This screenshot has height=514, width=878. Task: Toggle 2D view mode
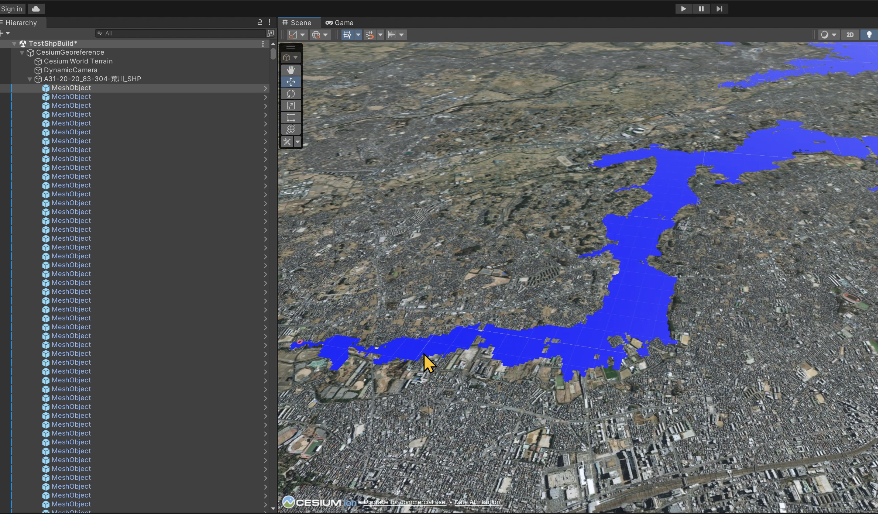click(849, 34)
